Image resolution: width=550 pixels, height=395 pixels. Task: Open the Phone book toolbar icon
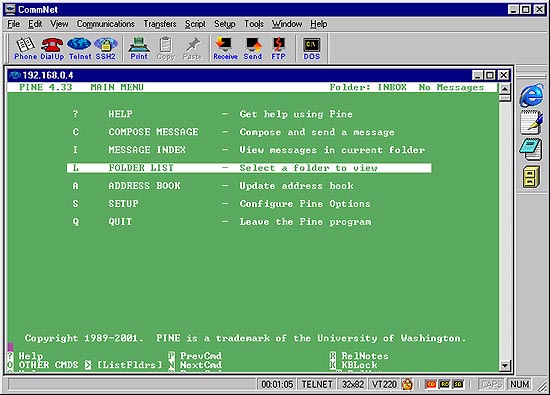25,48
